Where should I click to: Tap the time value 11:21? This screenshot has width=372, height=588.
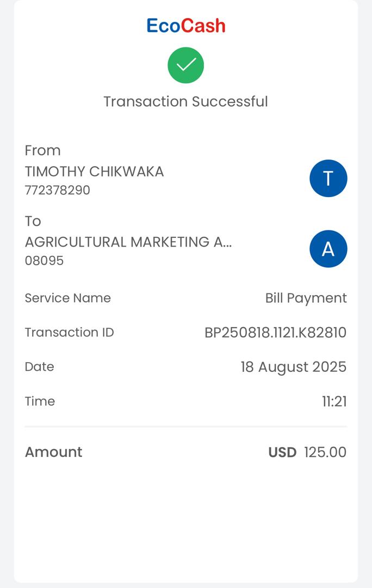coord(334,402)
